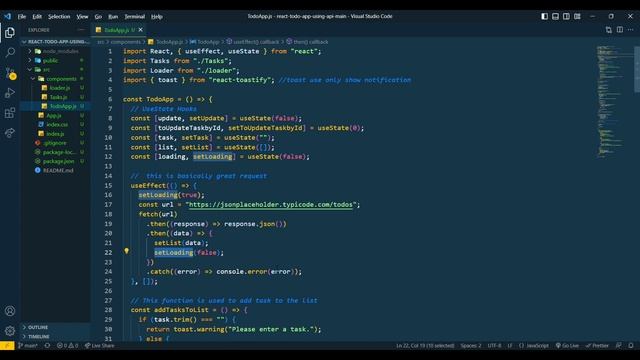Open the .gitignore file
640x360 pixels.
pyautogui.click(x=56, y=143)
